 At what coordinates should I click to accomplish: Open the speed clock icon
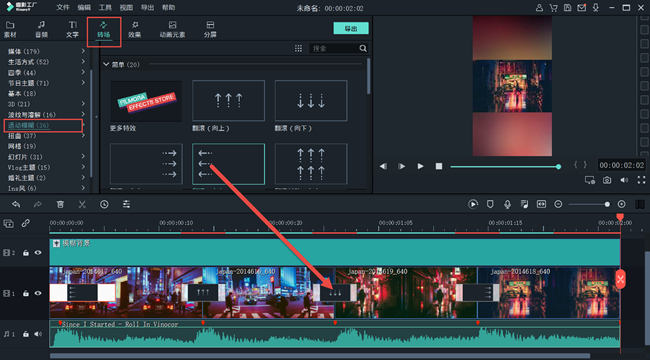(104, 204)
